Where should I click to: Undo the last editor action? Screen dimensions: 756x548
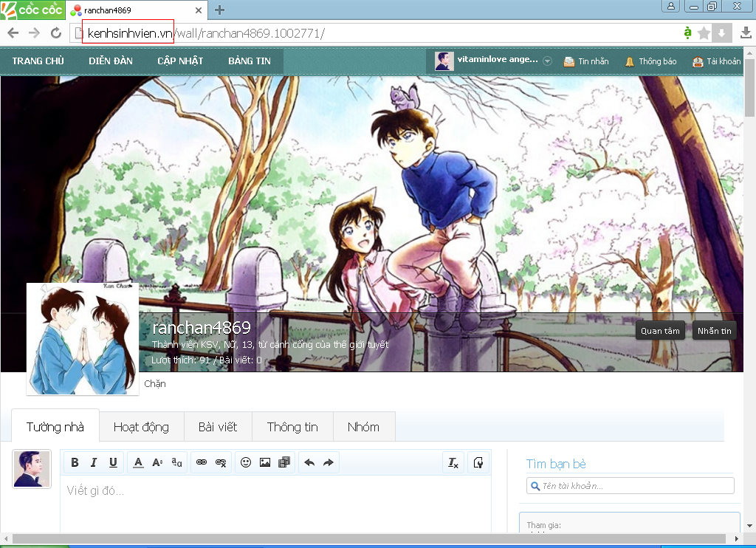coord(309,462)
